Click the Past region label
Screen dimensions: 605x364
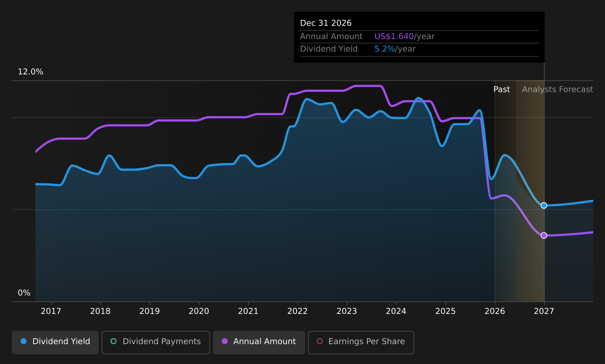point(502,90)
